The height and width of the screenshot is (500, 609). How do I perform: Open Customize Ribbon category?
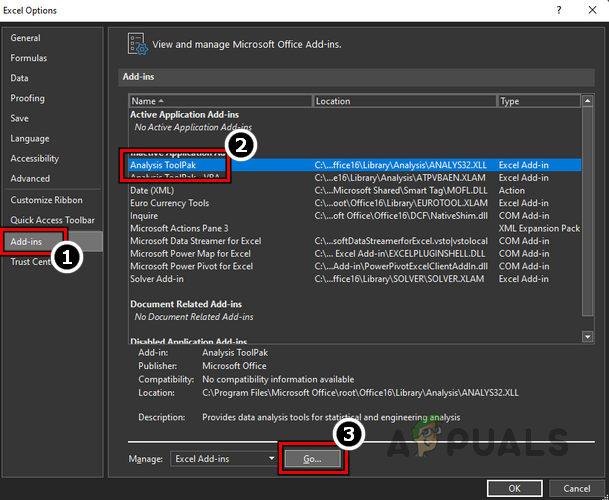tap(46, 200)
